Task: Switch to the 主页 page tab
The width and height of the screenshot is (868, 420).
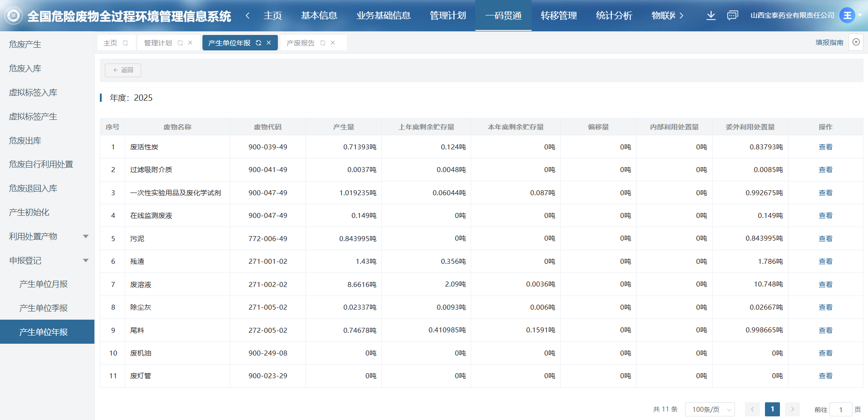Action: pos(110,43)
